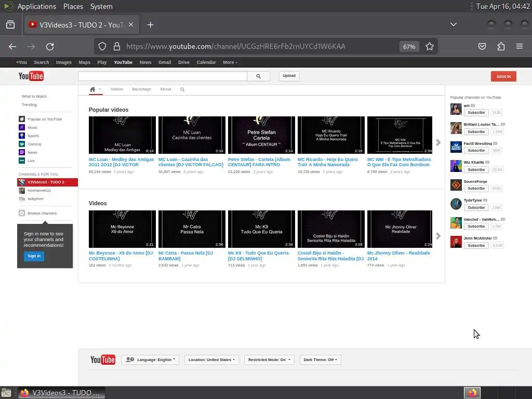Click the padlock connection icon
532x399 pixels.
(x=117, y=46)
